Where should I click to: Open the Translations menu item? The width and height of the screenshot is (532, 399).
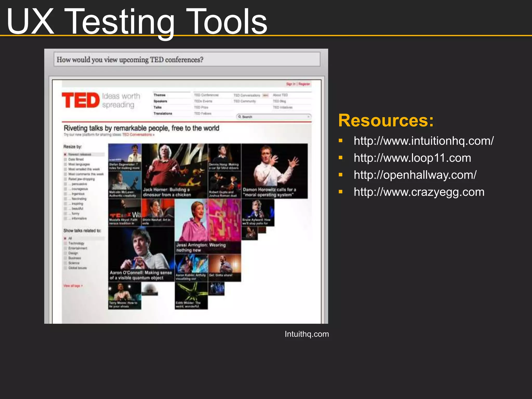pos(163,114)
